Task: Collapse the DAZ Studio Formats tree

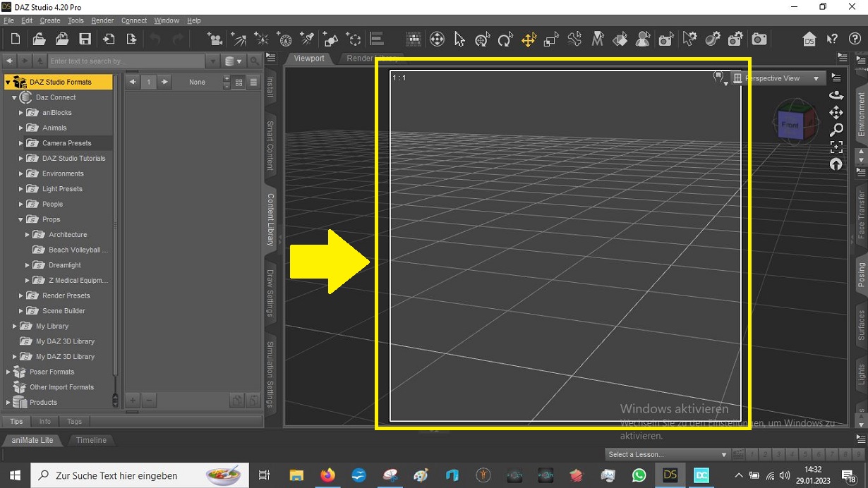Action: (8, 83)
